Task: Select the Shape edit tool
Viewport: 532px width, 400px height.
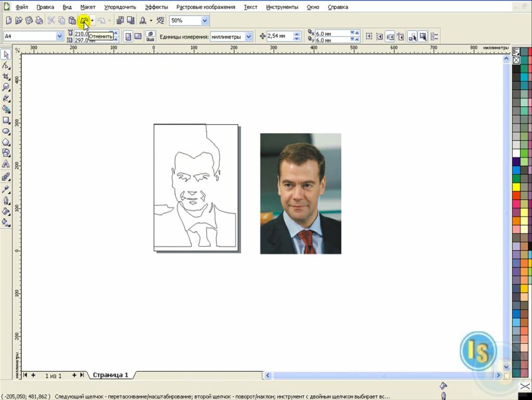Action: pyautogui.click(x=6, y=66)
